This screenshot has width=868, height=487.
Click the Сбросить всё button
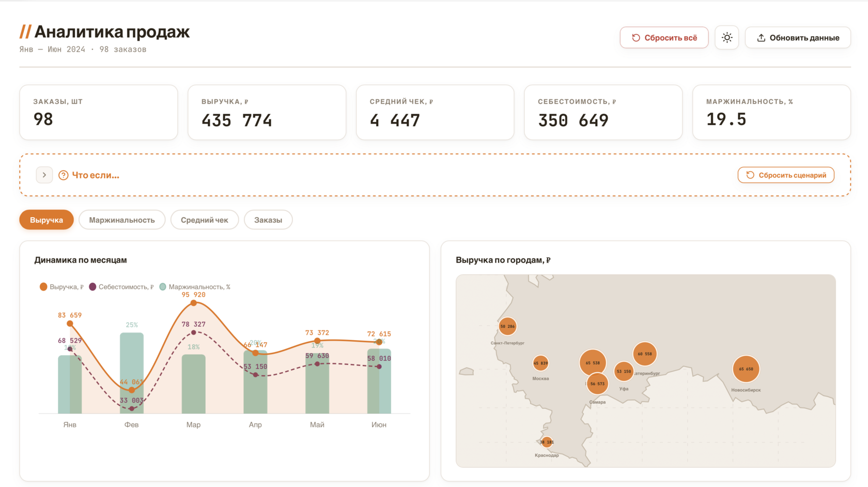click(x=664, y=38)
